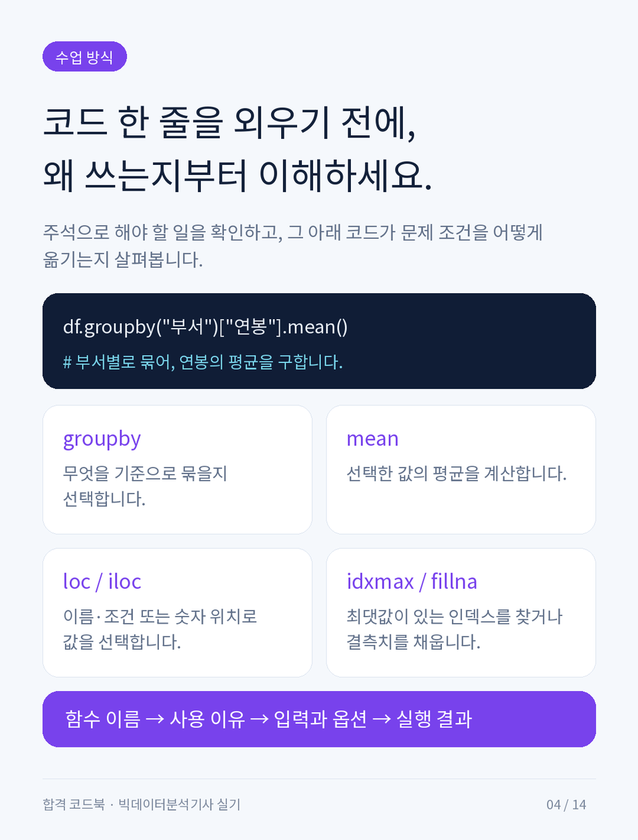Open the groupby card title
The height and width of the screenshot is (840, 638).
(102, 439)
